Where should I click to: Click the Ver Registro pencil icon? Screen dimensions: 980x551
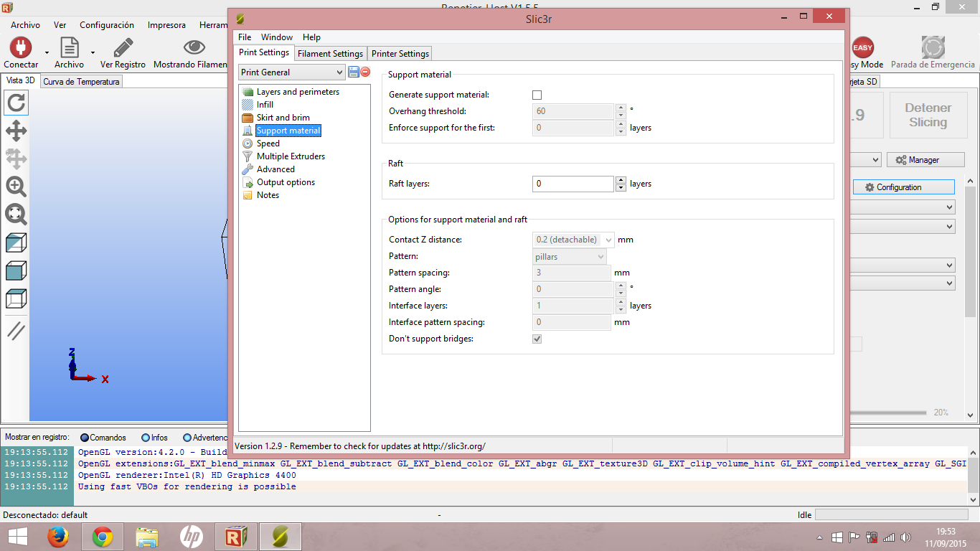(x=123, y=48)
